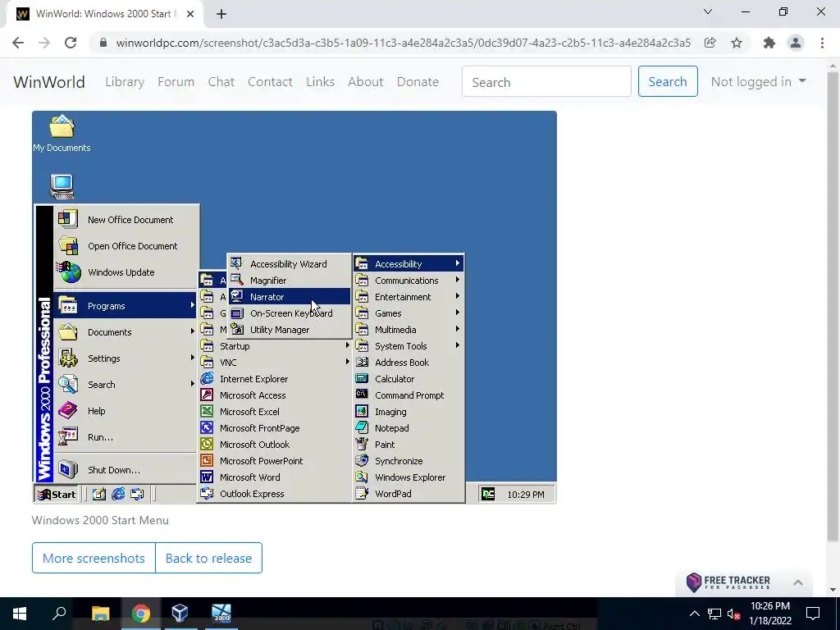
Task: Click Internet Explorer quick launch icon
Action: (118, 494)
